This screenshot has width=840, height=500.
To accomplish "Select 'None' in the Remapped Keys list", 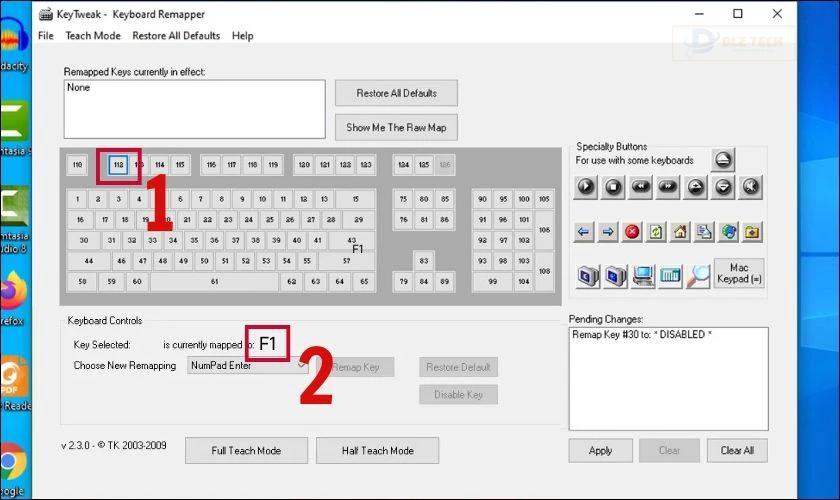I will coord(78,87).
